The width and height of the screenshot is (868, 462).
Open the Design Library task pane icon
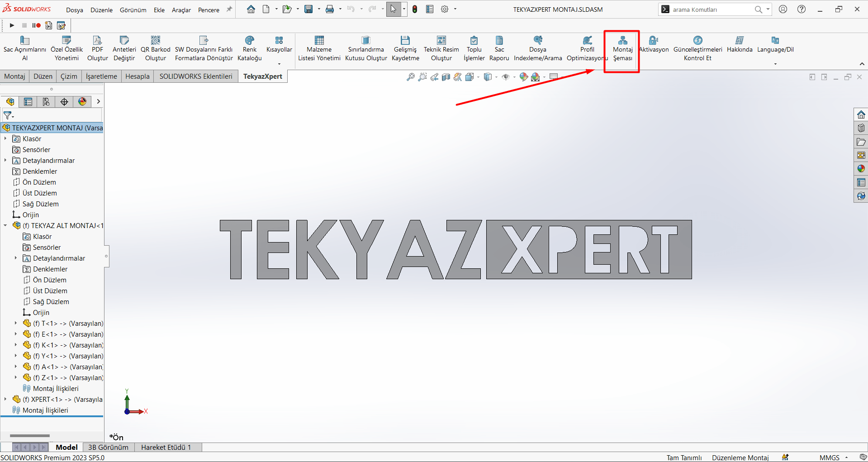coord(861,128)
